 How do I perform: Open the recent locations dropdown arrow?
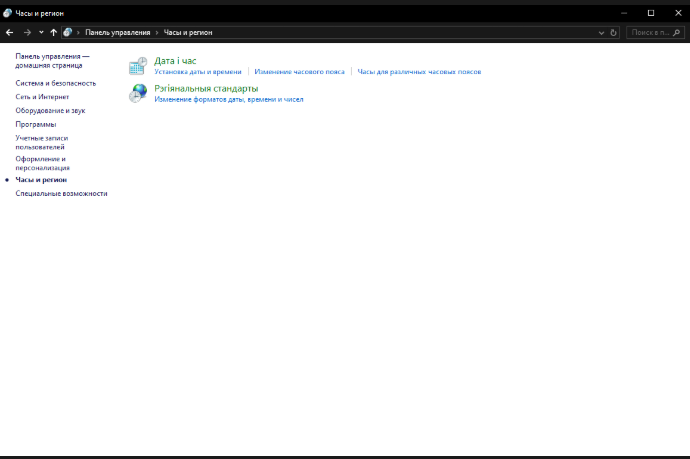pyautogui.click(x=41, y=33)
